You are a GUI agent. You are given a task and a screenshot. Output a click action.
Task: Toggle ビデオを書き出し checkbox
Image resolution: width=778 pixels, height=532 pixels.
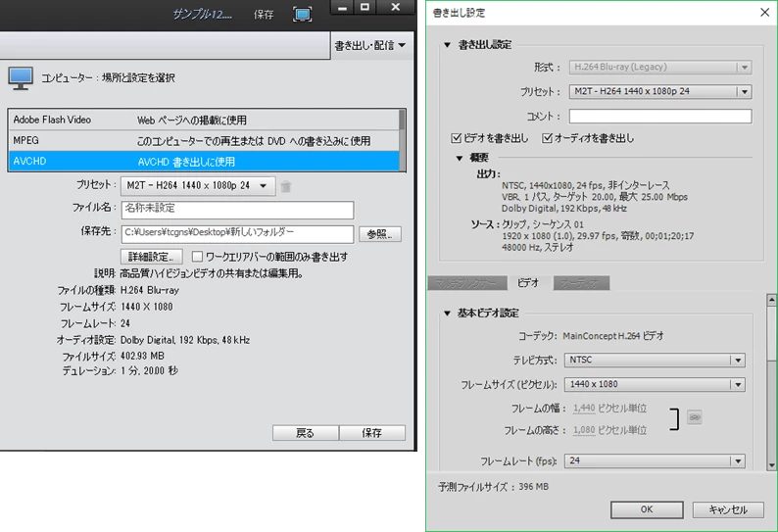[456, 138]
